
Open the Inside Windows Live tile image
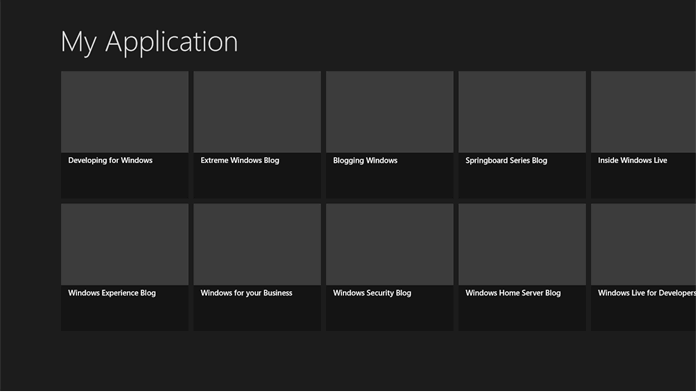point(643,112)
